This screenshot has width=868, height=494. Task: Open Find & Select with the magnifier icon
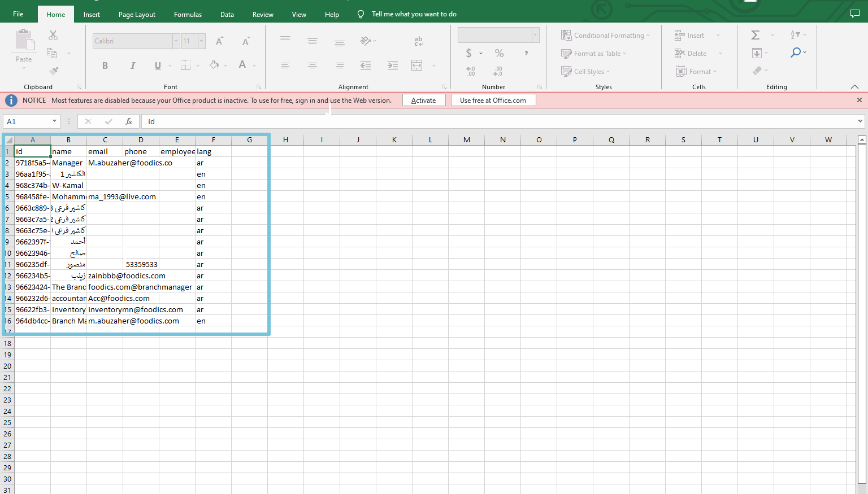[797, 53]
